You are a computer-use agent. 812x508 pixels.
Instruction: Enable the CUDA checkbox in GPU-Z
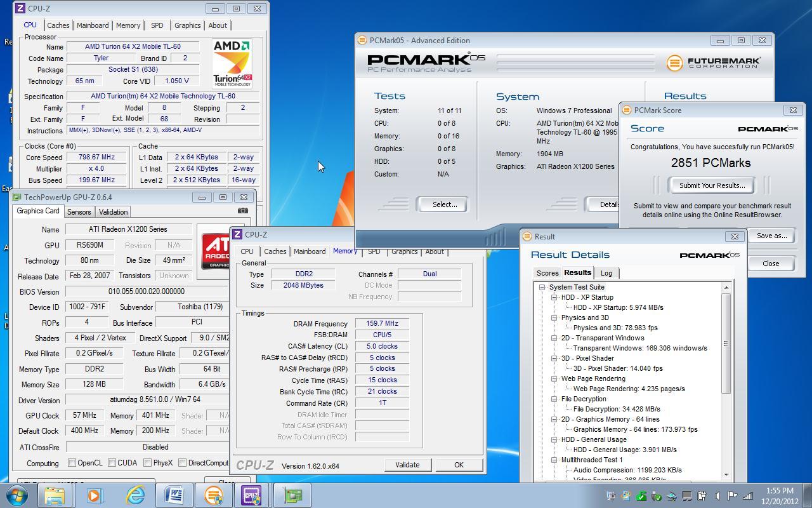click(112, 463)
